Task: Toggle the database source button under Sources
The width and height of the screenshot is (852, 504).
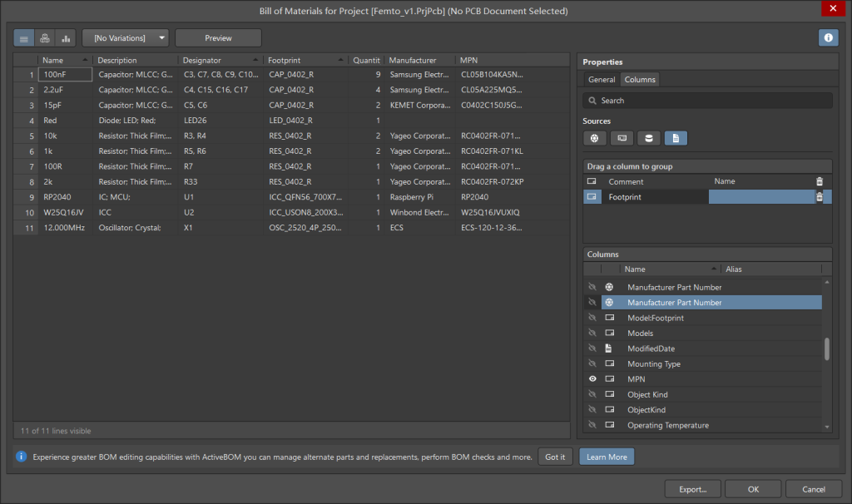Action: (649, 138)
